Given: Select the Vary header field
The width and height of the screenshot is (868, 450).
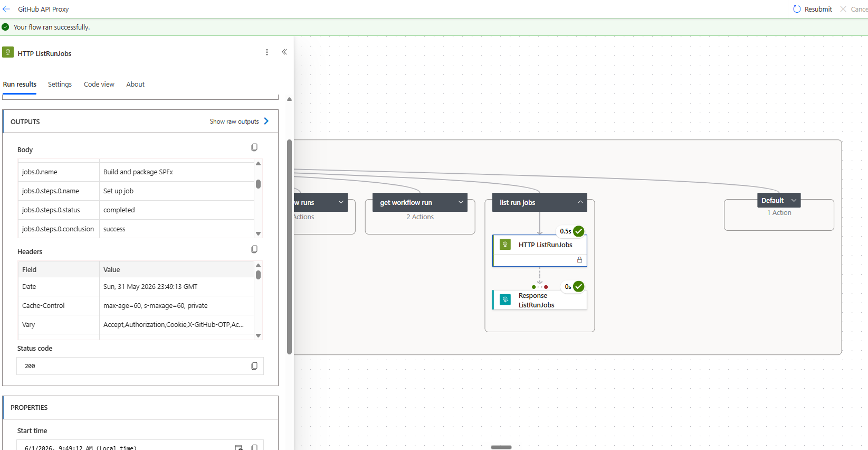Looking at the screenshot, I should (x=28, y=325).
